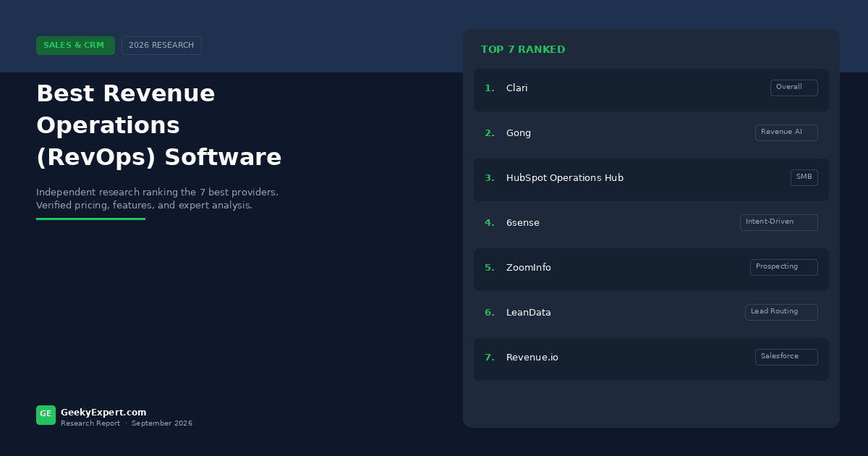The width and height of the screenshot is (868, 456).
Task: Click the Revenue AI tag beside Gong
Action: tap(786, 132)
